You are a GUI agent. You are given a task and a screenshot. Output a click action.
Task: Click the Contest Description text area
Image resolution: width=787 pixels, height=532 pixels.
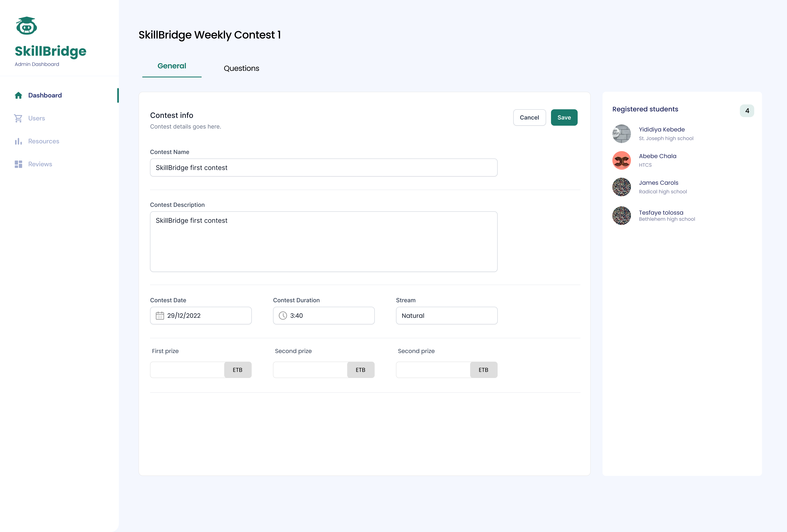[x=324, y=242]
